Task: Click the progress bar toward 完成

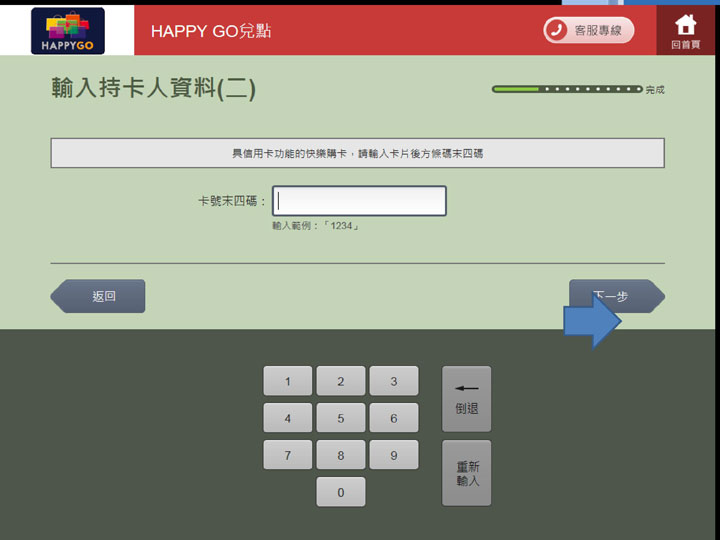Action: point(567,89)
